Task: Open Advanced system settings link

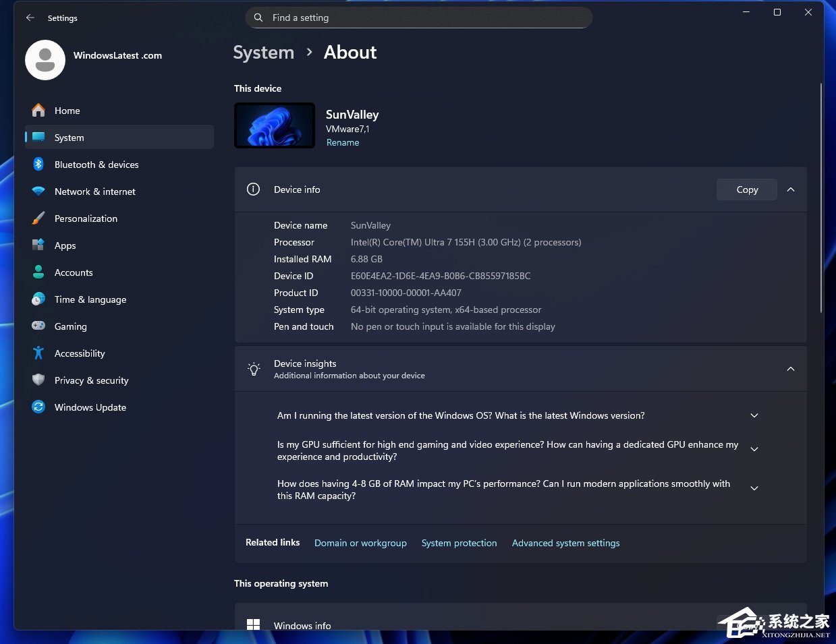Action: point(565,543)
